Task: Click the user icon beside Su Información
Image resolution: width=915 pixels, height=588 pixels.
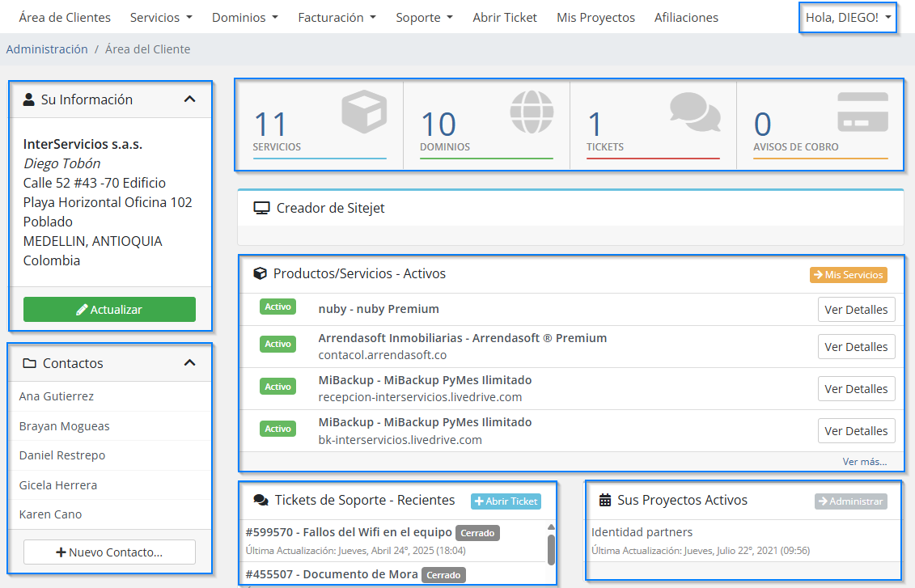Action: [29, 99]
